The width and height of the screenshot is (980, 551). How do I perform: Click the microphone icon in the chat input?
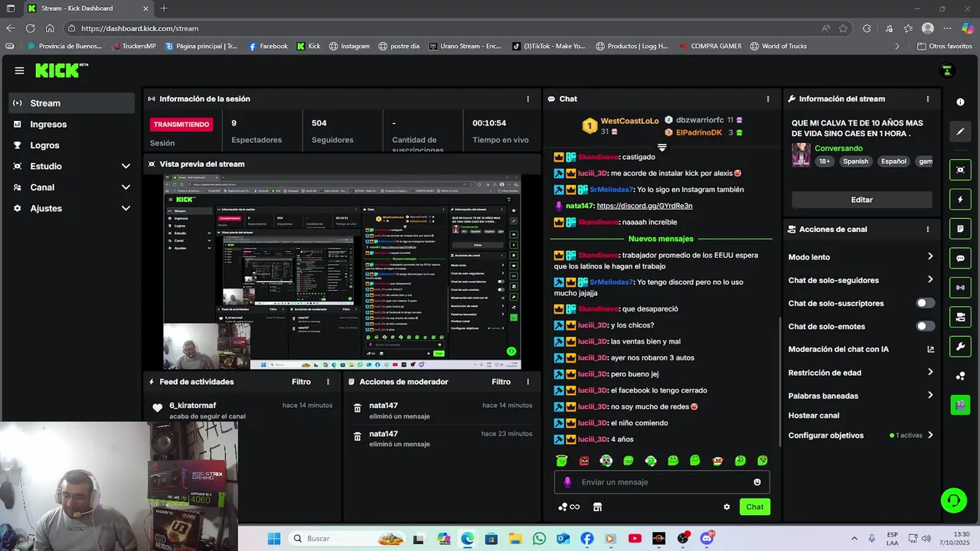click(567, 482)
